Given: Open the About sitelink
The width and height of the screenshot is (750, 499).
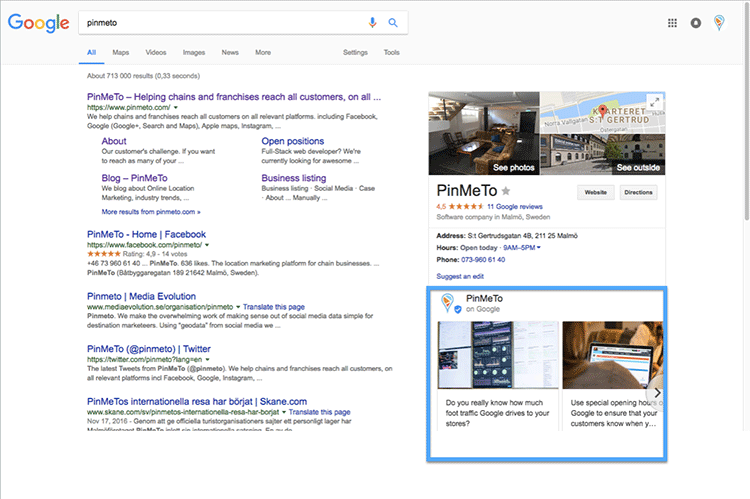Looking at the screenshot, I should coord(114,141).
